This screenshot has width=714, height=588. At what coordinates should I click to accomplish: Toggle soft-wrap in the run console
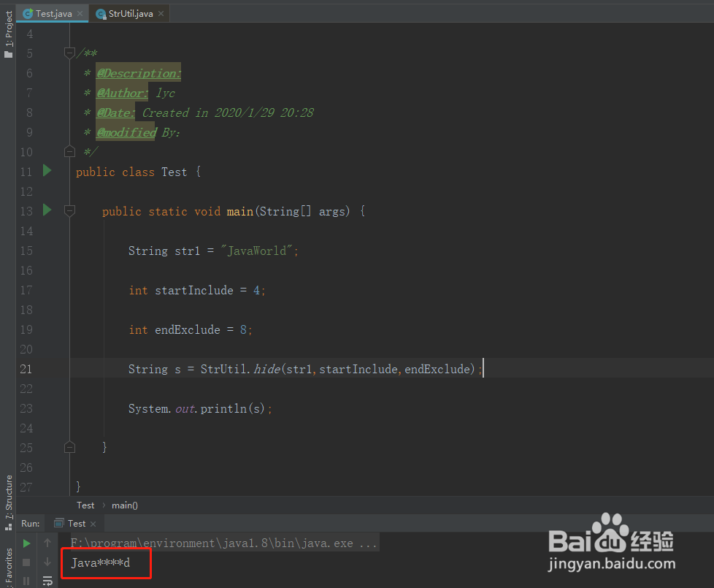pyautogui.click(x=47, y=581)
